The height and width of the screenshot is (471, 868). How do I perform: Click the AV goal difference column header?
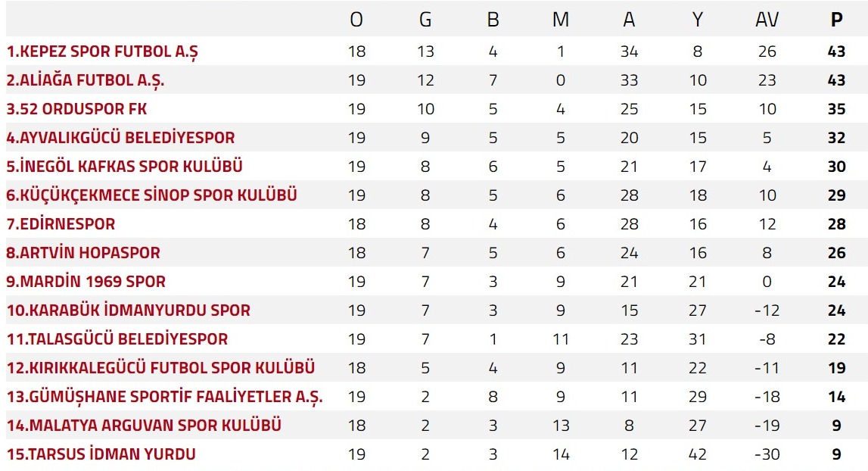(767, 20)
